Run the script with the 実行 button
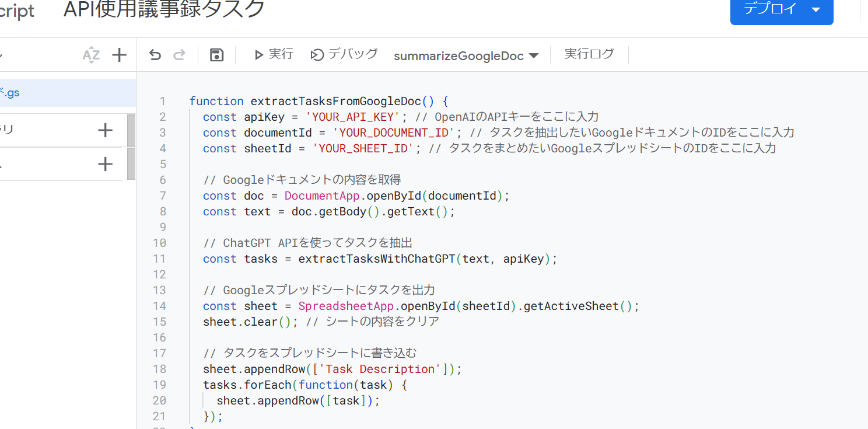 coord(274,54)
